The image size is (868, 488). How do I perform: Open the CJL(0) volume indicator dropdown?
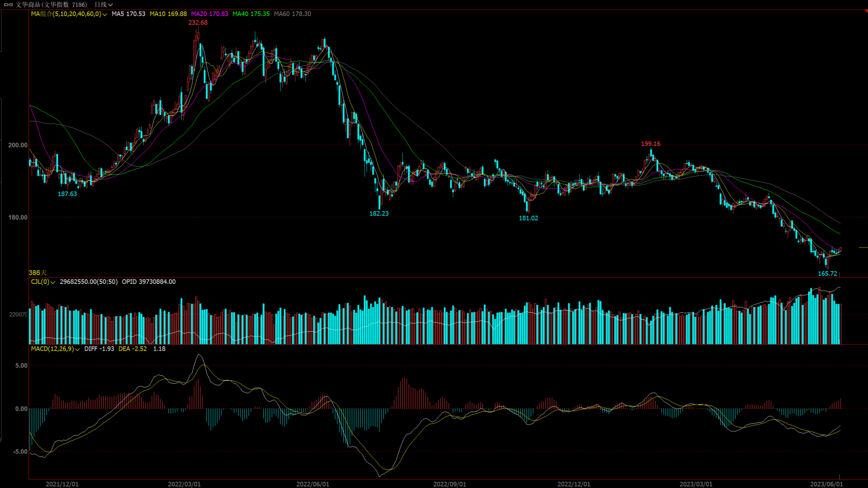coord(43,282)
